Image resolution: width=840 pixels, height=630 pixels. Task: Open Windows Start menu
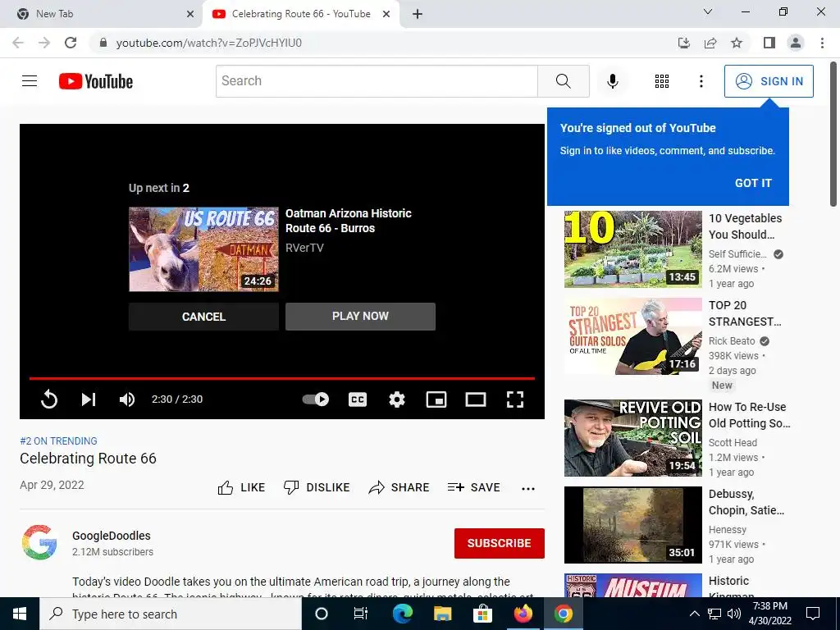click(20, 614)
